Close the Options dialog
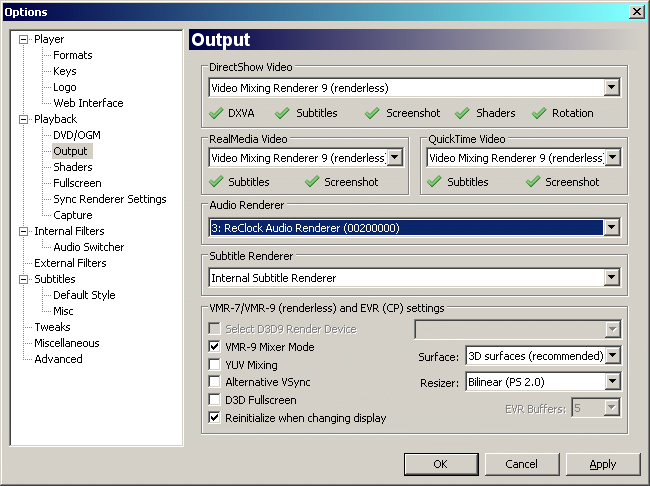This screenshot has height=486, width=650. tap(636, 12)
